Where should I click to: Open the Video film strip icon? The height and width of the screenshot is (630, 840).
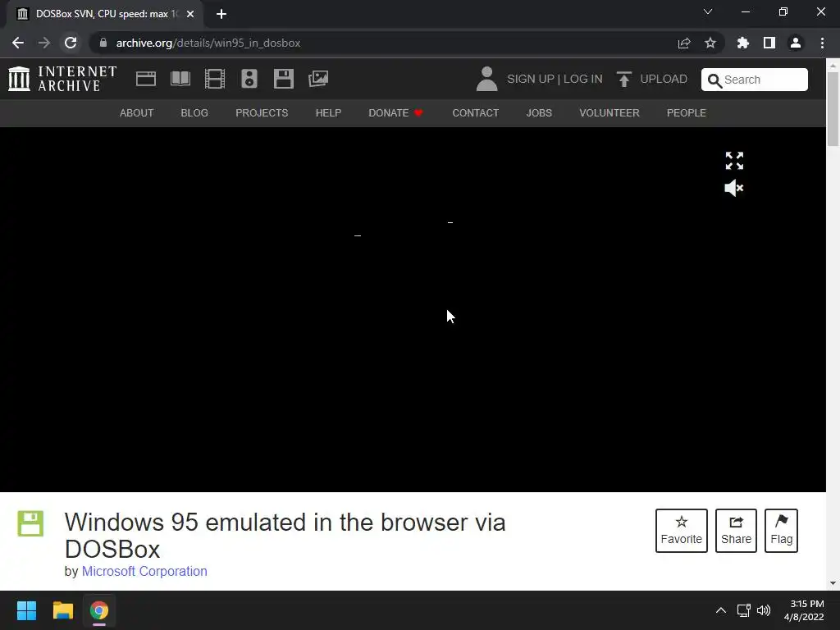pyautogui.click(x=215, y=79)
